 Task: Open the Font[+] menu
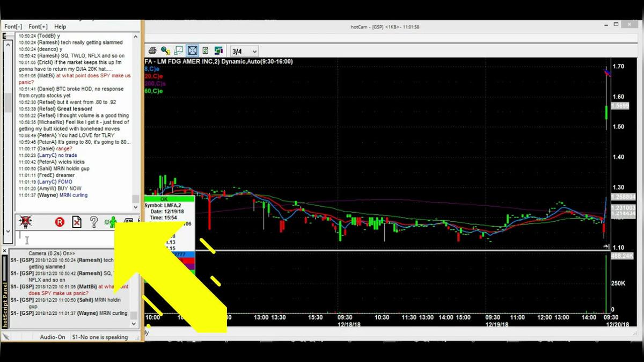click(x=38, y=26)
